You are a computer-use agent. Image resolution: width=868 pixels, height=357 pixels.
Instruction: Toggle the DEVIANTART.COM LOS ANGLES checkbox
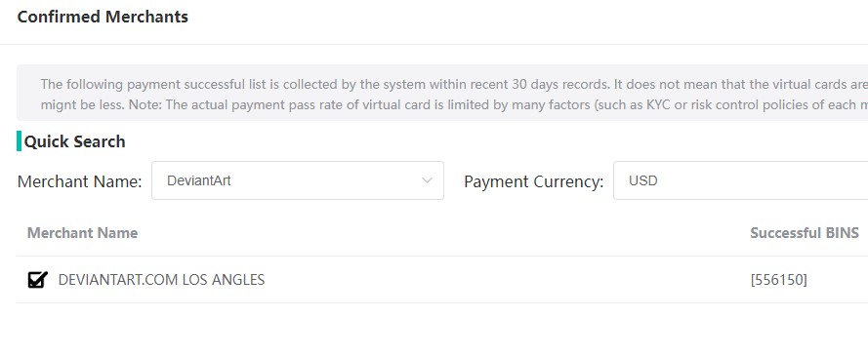click(x=38, y=280)
